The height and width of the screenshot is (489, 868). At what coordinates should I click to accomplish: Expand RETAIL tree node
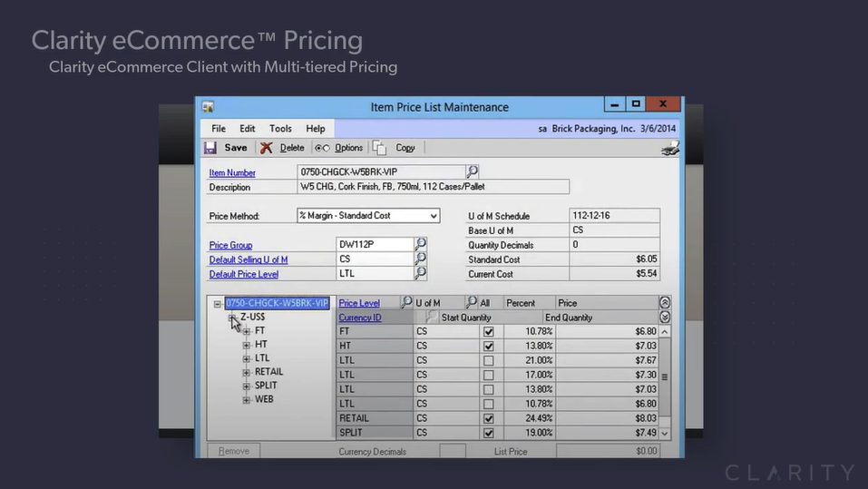(x=247, y=373)
